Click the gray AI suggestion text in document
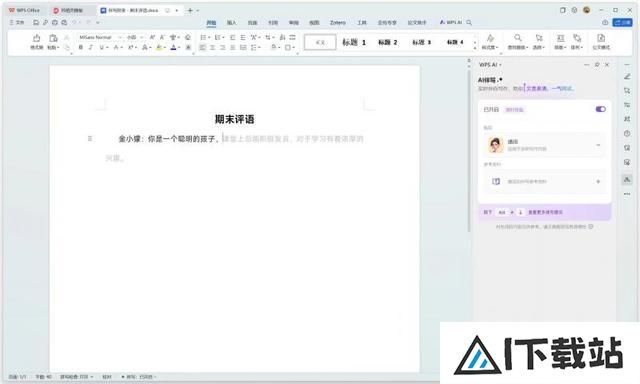The height and width of the screenshot is (384, 640). tap(293, 139)
